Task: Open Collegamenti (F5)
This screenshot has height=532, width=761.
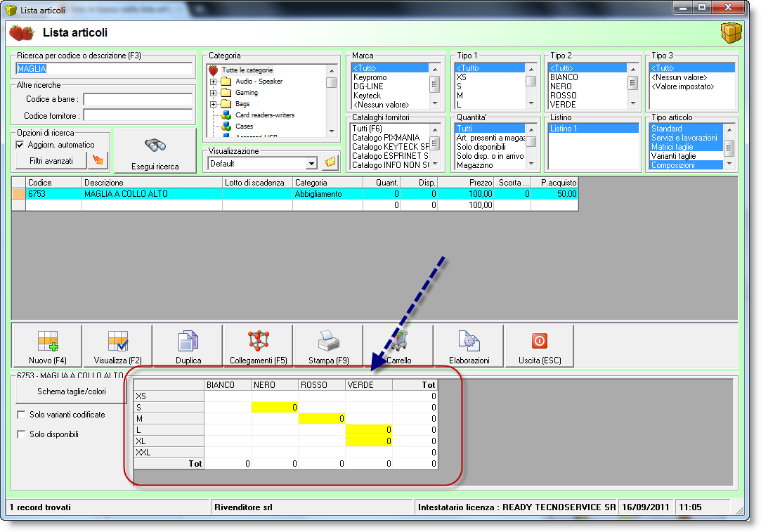Action: click(x=258, y=346)
